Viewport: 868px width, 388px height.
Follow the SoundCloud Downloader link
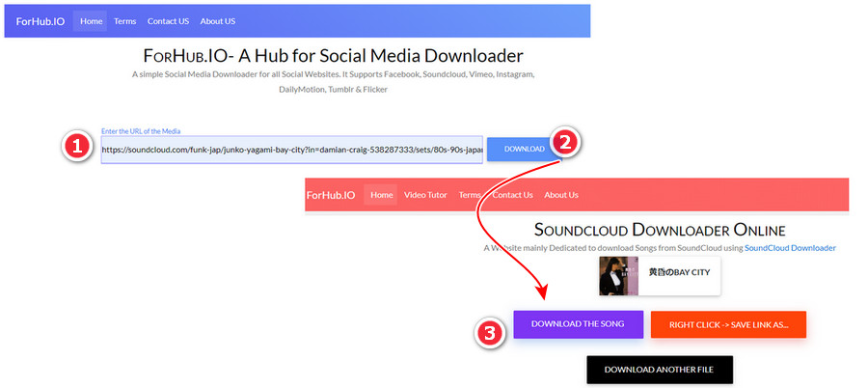790,248
